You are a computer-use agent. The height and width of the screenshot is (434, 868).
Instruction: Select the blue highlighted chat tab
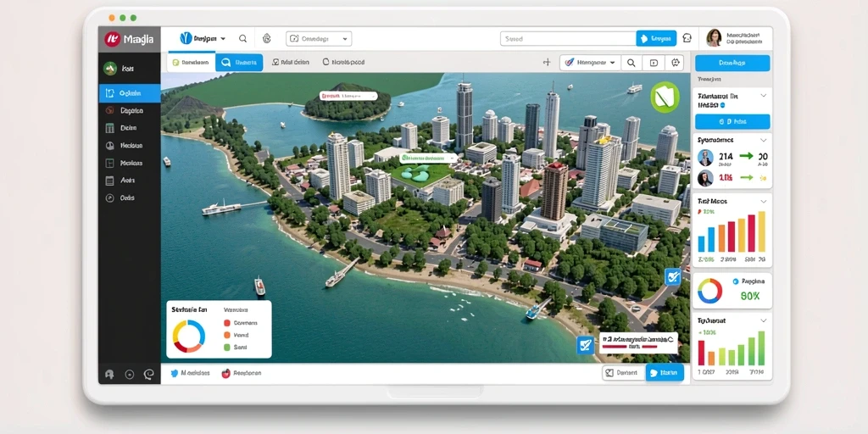tap(239, 63)
